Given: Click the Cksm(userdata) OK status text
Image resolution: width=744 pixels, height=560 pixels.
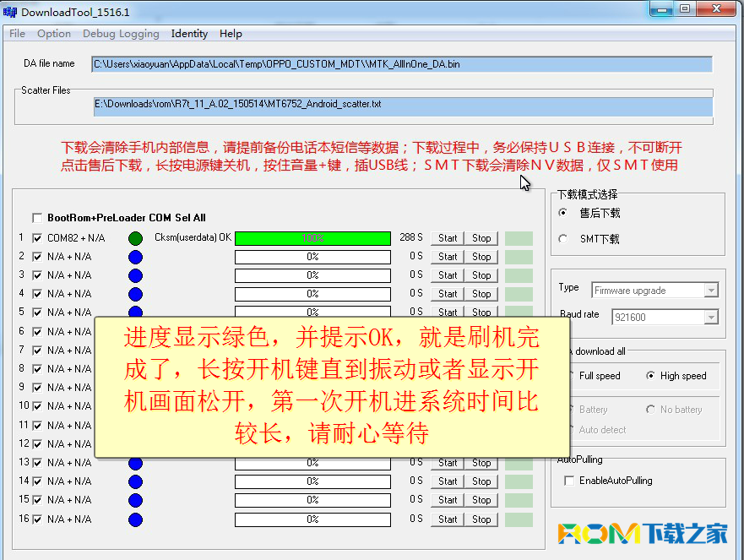Looking at the screenshot, I should [x=193, y=237].
